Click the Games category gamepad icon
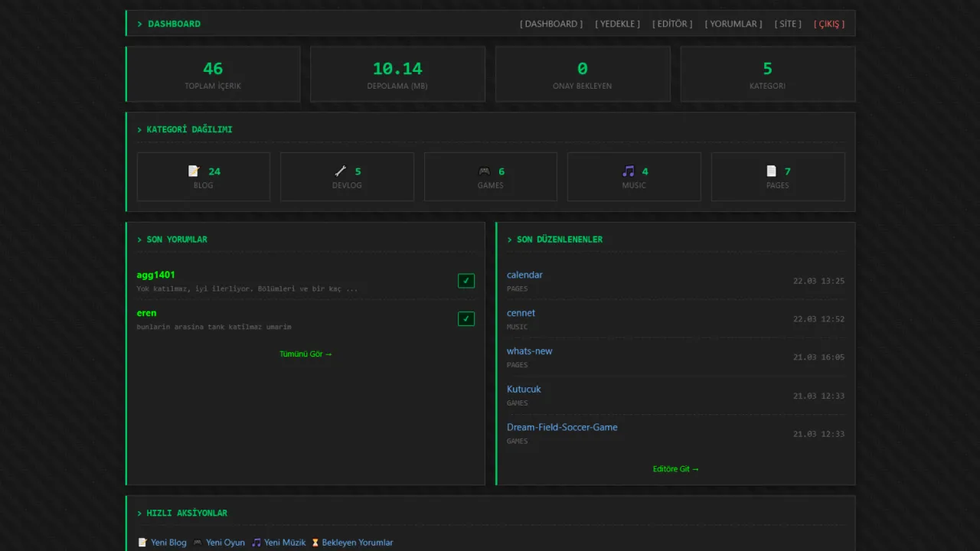This screenshot has width=980, height=551. pos(484,171)
